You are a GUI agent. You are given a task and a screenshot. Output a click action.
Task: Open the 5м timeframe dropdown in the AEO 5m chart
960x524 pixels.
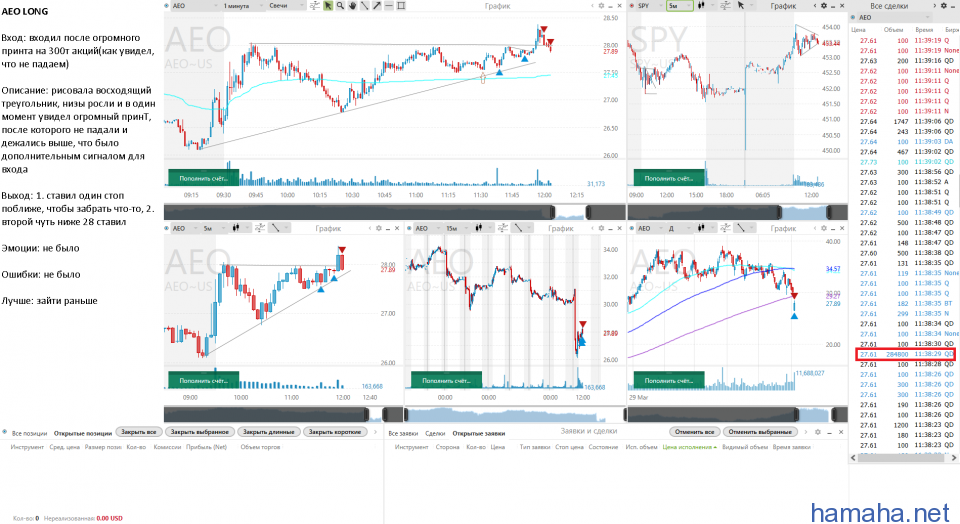point(214,228)
